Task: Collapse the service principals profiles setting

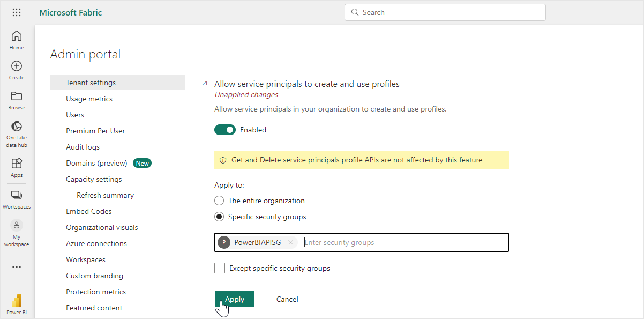Action: [204, 84]
